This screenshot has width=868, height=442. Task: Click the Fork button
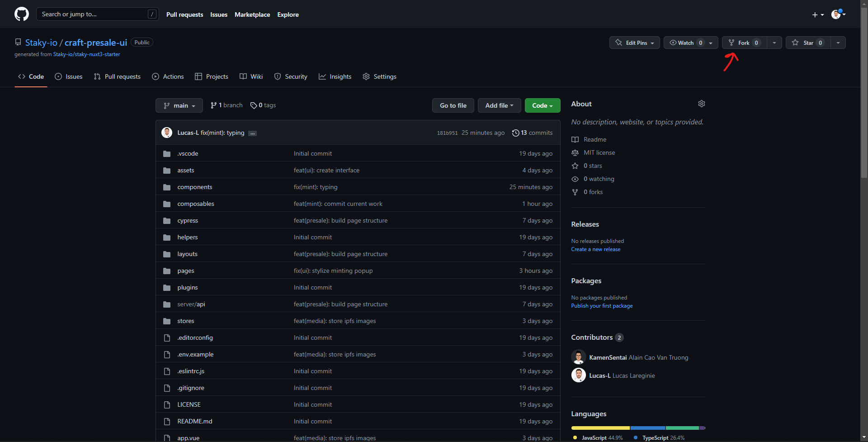[745, 43]
